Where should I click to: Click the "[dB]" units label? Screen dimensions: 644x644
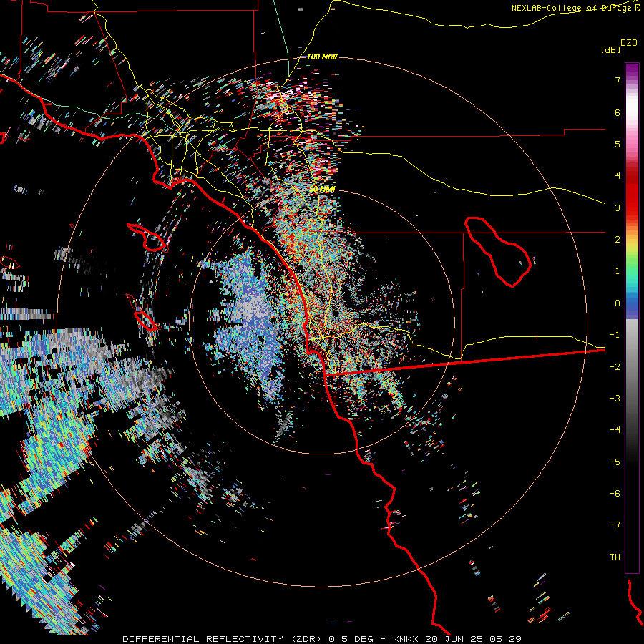(x=611, y=49)
